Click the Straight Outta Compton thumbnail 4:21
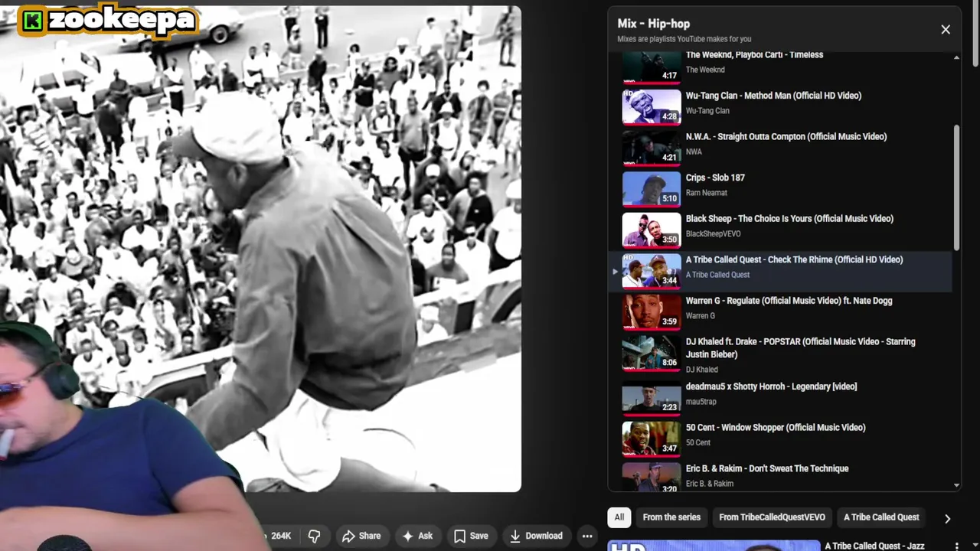The width and height of the screenshot is (980, 551). 652,148
